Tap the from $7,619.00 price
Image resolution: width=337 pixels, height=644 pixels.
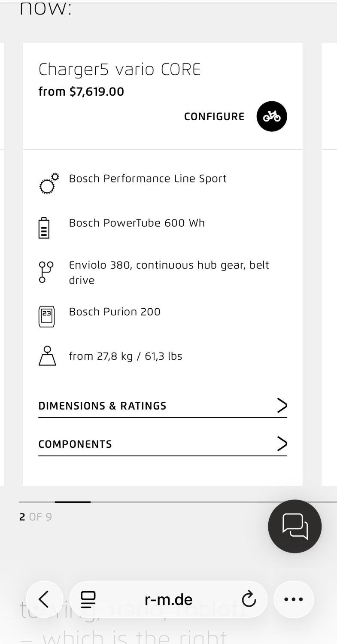(81, 91)
